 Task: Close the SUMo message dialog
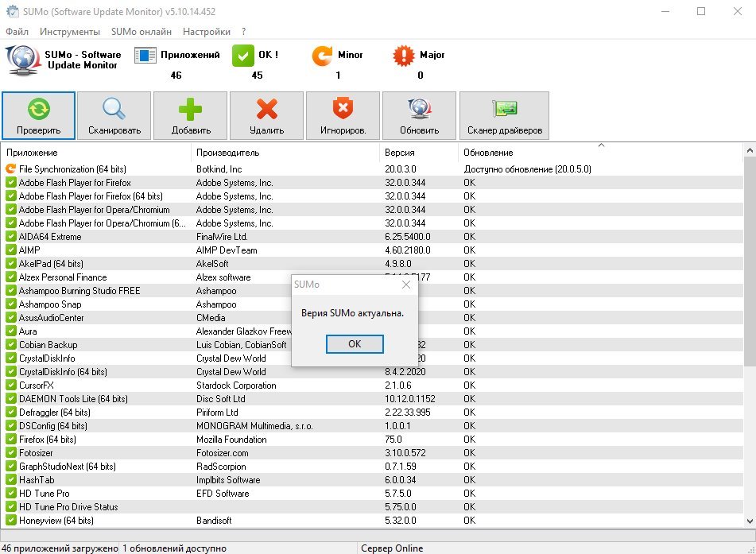[405, 285]
